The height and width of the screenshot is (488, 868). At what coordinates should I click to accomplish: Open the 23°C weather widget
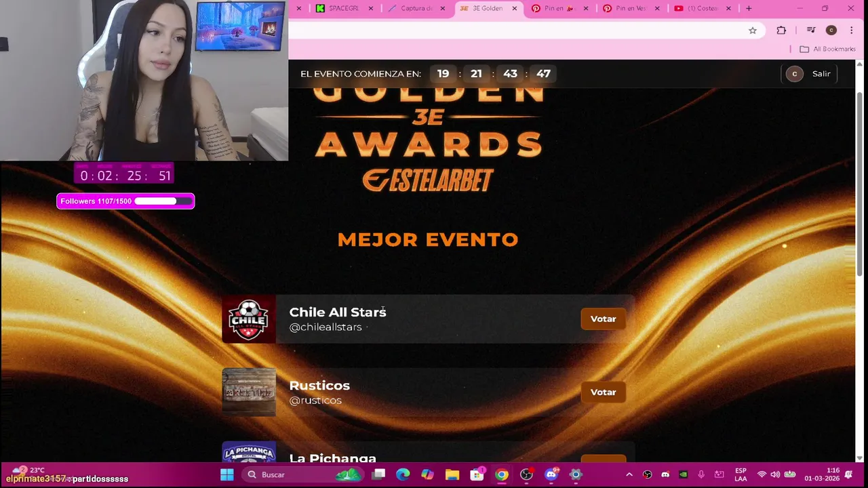click(27, 470)
